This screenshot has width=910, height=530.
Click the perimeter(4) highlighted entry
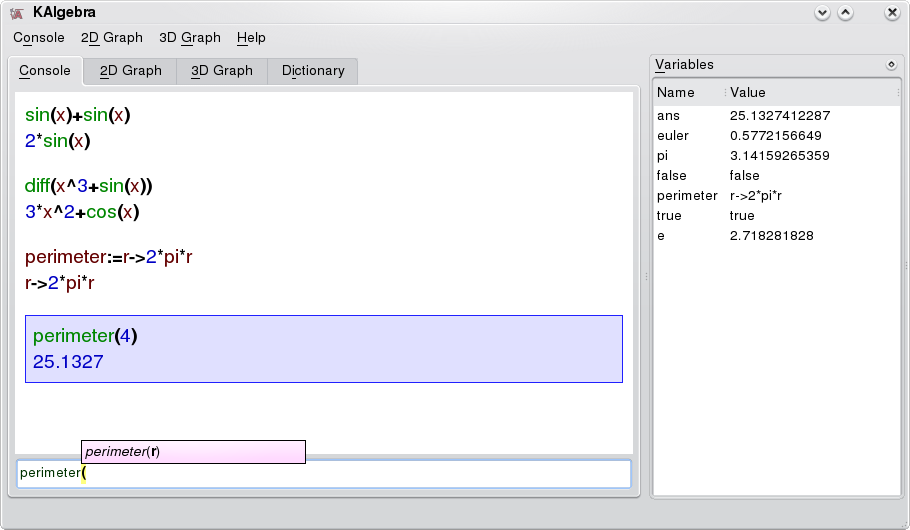click(85, 336)
